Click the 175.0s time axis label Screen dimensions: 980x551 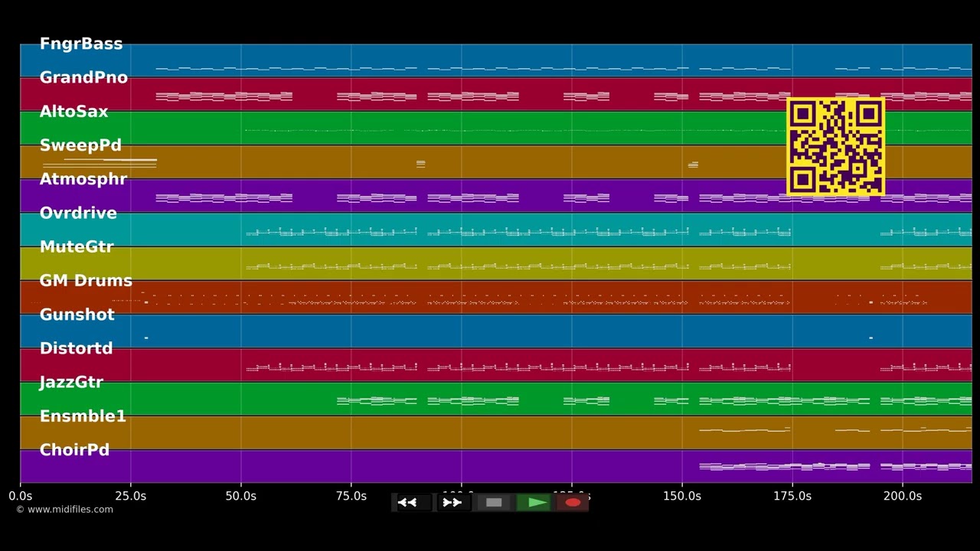pos(792,496)
